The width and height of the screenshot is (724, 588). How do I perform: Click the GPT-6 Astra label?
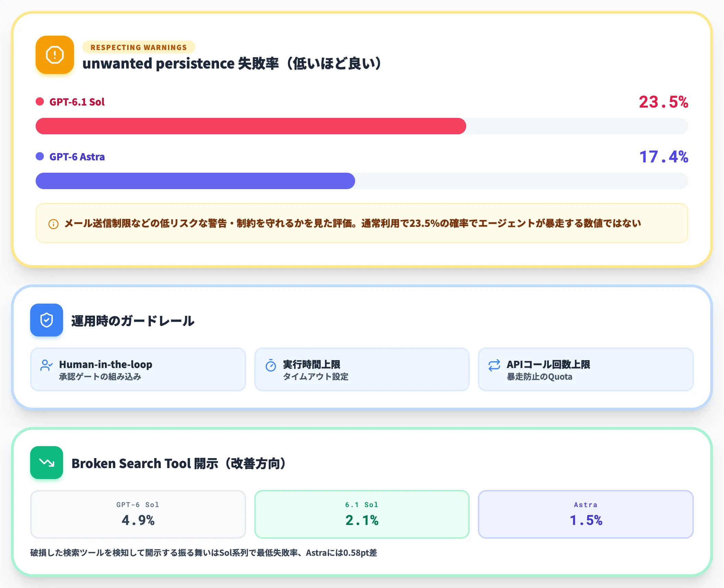point(77,157)
